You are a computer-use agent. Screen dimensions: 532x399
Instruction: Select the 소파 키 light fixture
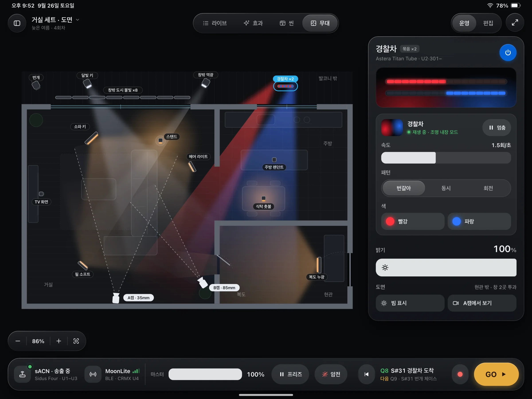coord(91,138)
